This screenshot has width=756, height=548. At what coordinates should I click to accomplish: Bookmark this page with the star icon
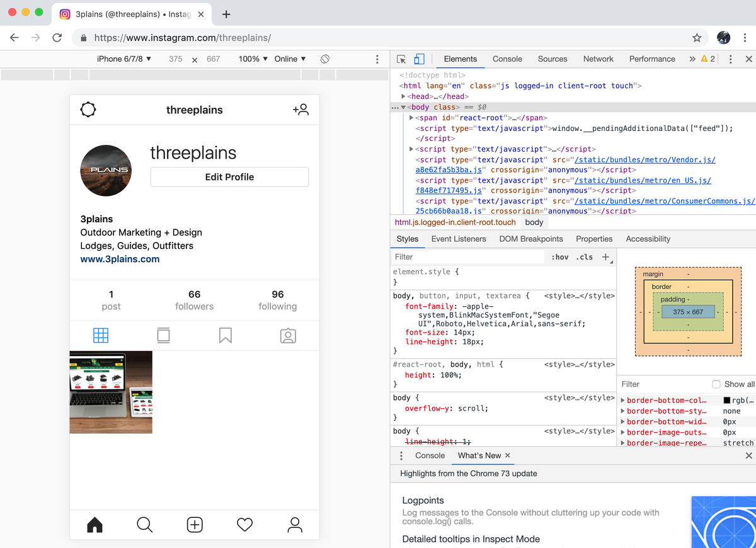[697, 38]
